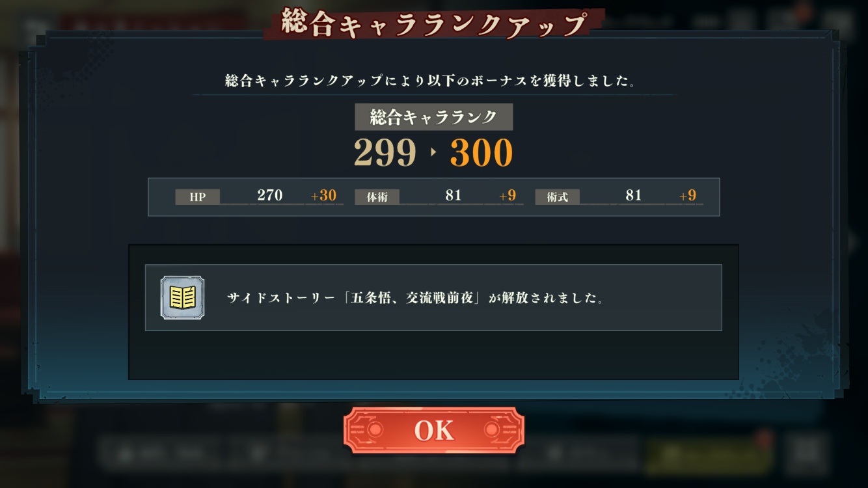Click the side story book icon

(182, 298)
